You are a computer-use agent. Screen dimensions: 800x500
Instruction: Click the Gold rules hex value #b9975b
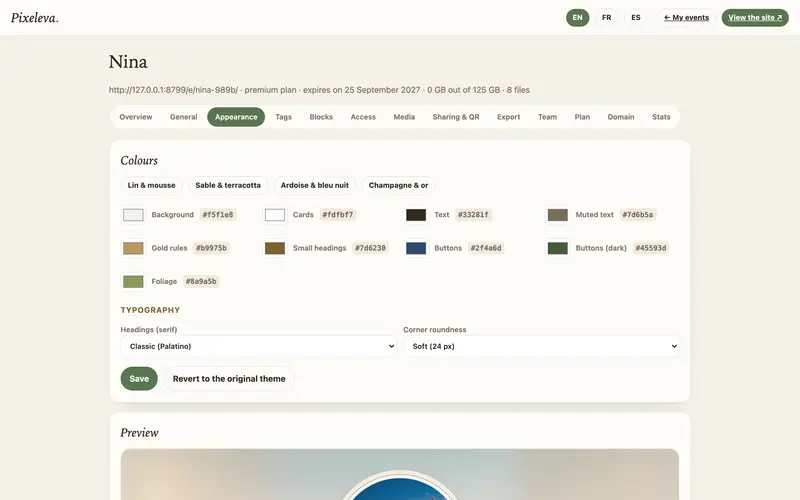tap(211, 248)
